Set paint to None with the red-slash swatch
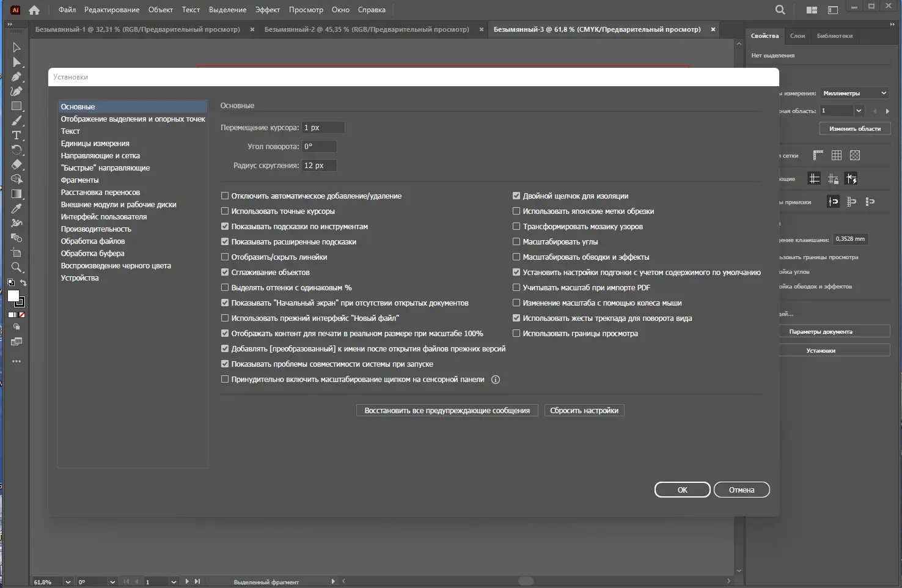 pos(22,315)
